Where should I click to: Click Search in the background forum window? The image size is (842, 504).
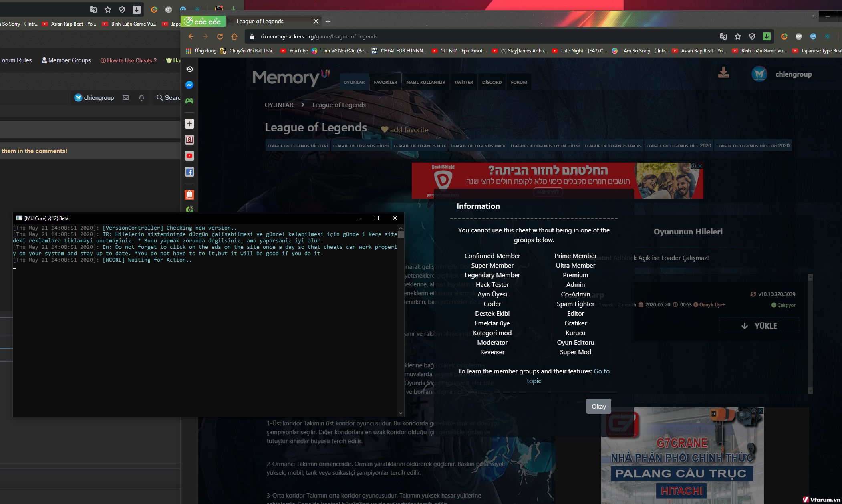coord(169,97)
